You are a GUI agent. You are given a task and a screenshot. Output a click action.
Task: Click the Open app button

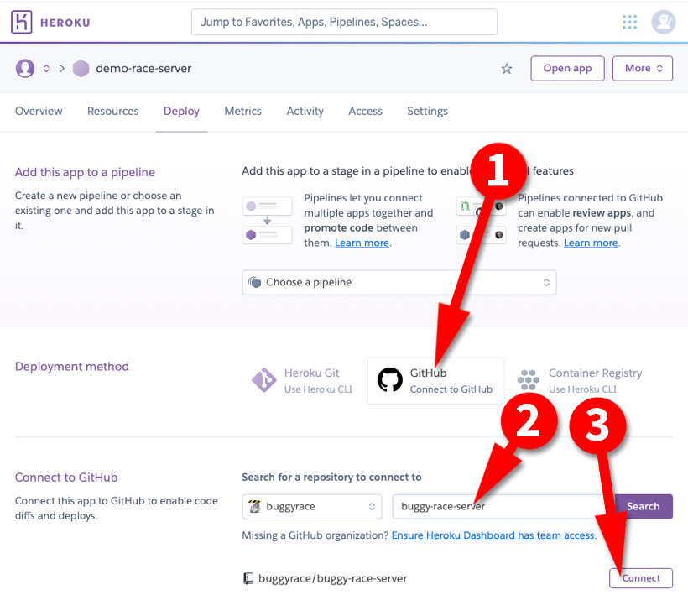[567, 69]
